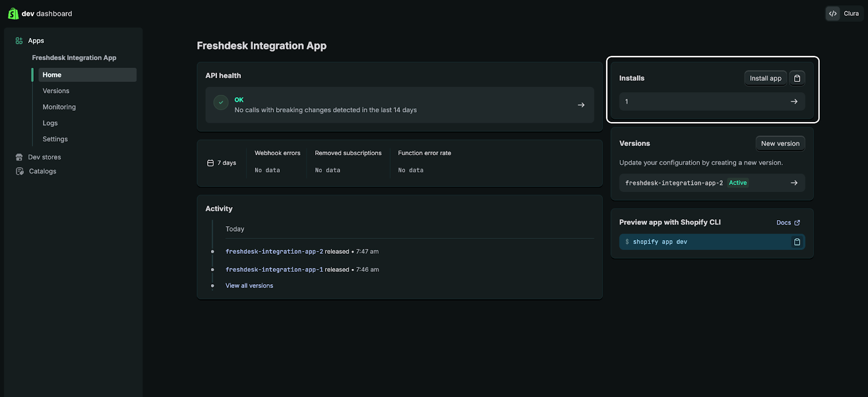Open freshdesk-integration-app-2 Active version row
Screen dimensions: 868x397
(x=712, y=183)
